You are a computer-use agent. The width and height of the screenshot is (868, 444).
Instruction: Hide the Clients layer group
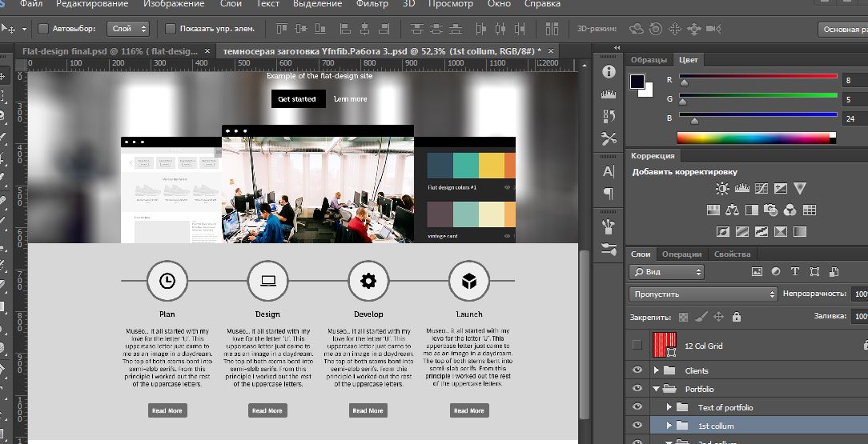click(x=637, y=370)
